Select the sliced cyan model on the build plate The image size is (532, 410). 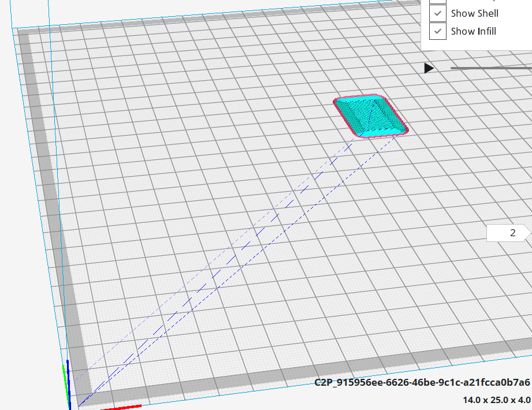click(370, 116)
